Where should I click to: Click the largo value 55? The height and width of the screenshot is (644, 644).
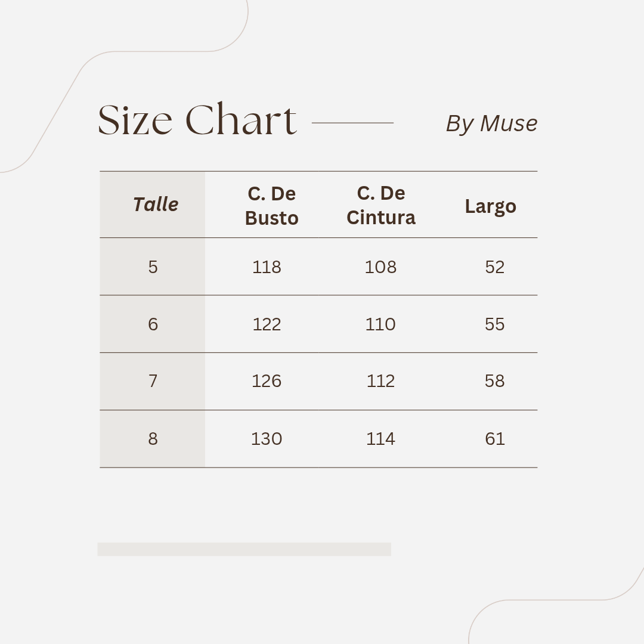tap(494, 324)
